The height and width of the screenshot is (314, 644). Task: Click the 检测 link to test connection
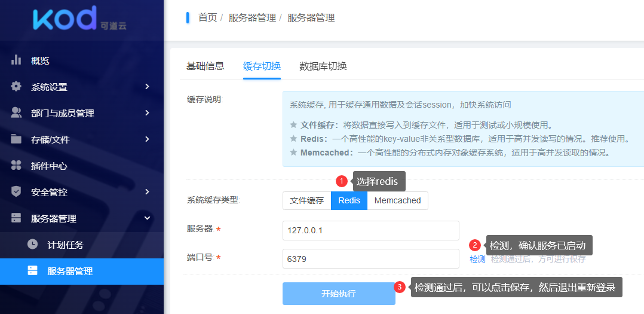click(x=477, y=259)
